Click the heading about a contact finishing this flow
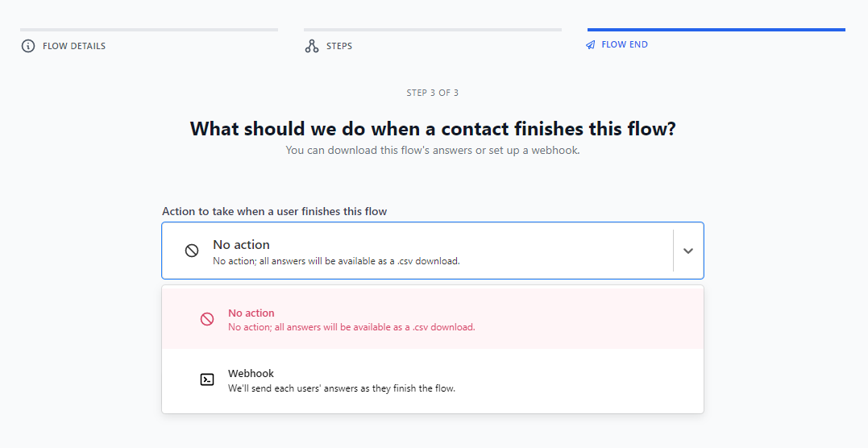Viewport: 868px width, 448px height. click(433, 129)
